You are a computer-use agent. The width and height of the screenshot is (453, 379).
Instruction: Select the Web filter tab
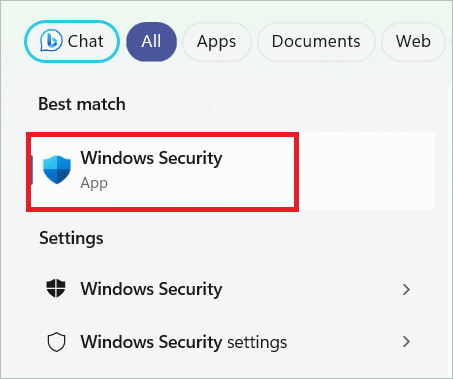point(413,42)
